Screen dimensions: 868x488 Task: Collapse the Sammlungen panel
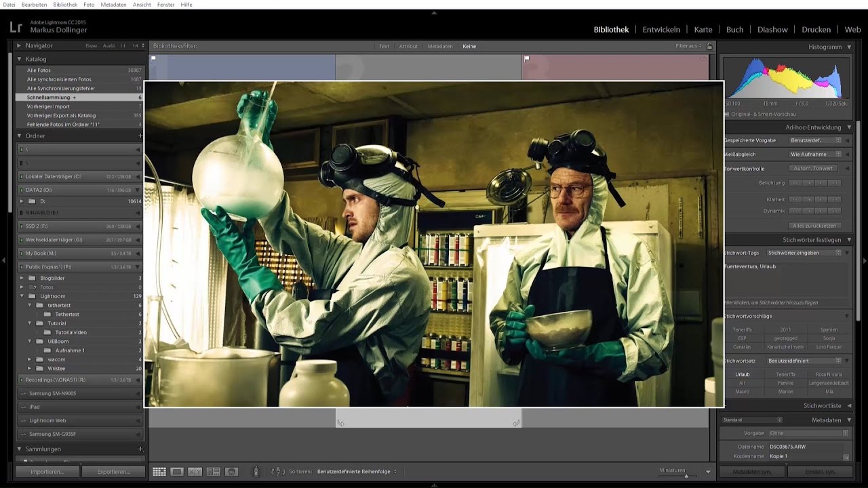pyautogui.click(x=19, y=449)
